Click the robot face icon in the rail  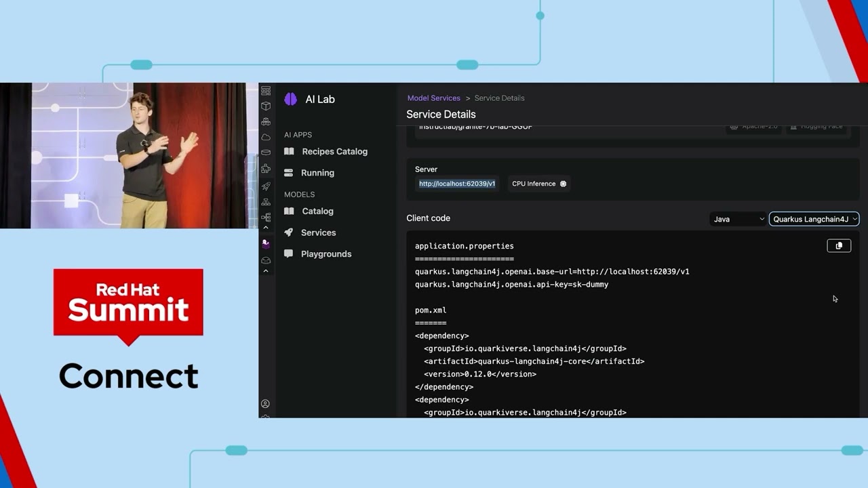pyautogui.click(x=266, y=260)
